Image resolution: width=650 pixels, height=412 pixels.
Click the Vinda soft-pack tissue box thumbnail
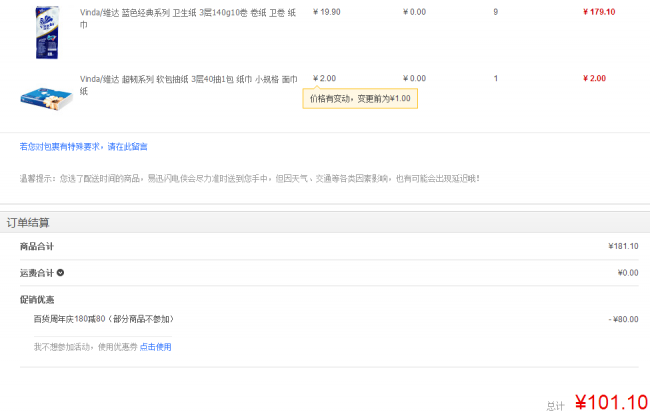point(46,95)
